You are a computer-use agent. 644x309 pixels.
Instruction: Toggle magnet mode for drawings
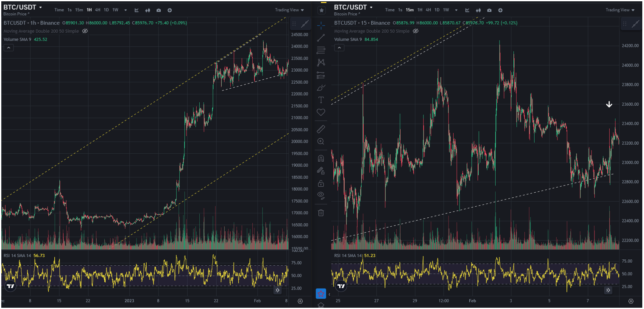321,158
